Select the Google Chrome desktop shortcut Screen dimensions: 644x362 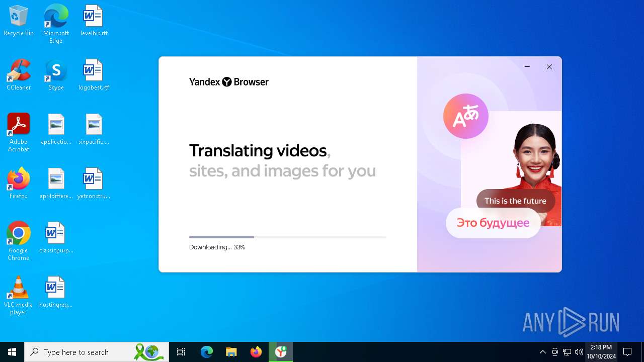point(19,241)
